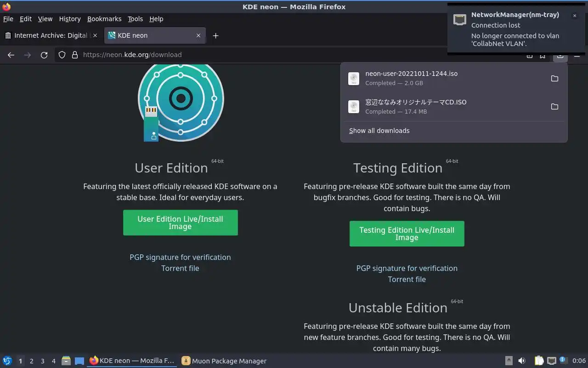Open the volume speaker tray icon

pos(522,361)
